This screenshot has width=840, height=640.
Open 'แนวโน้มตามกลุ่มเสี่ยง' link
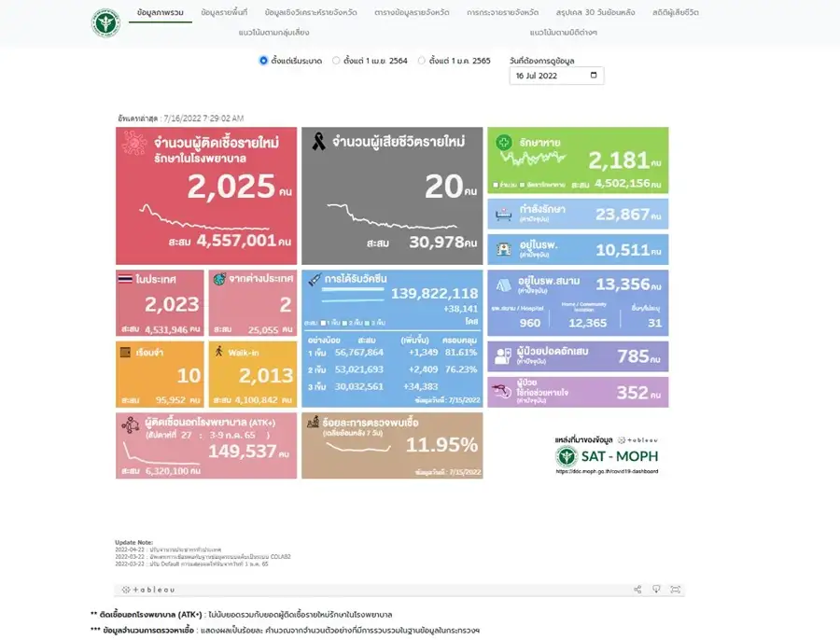pos(273,33)
